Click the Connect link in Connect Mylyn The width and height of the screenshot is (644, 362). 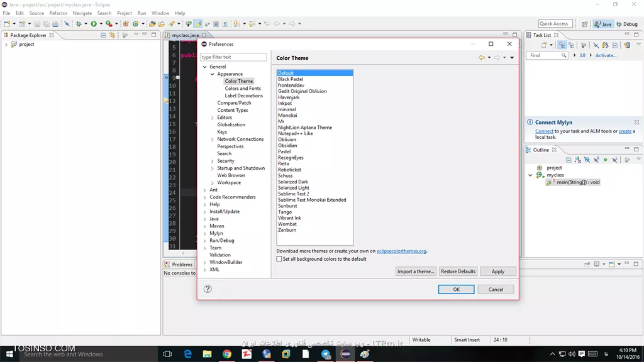[544, 131]
